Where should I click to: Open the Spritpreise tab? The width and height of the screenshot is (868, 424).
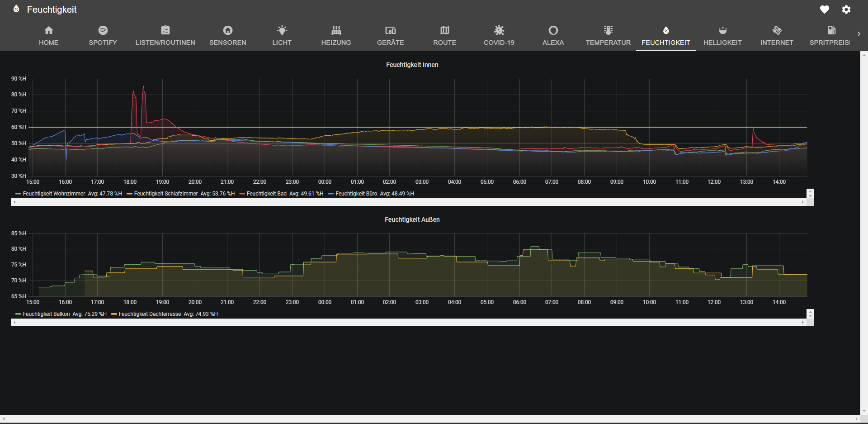coord(830,37)
